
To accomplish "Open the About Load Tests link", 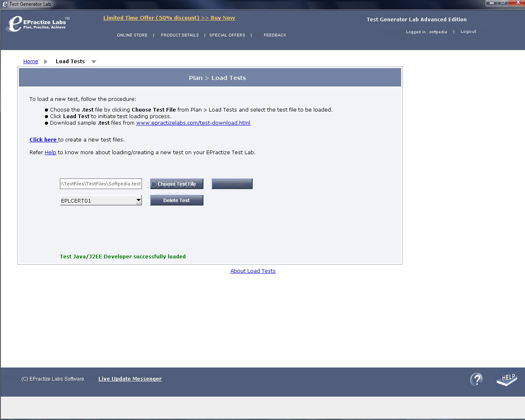I will (253, 271).
